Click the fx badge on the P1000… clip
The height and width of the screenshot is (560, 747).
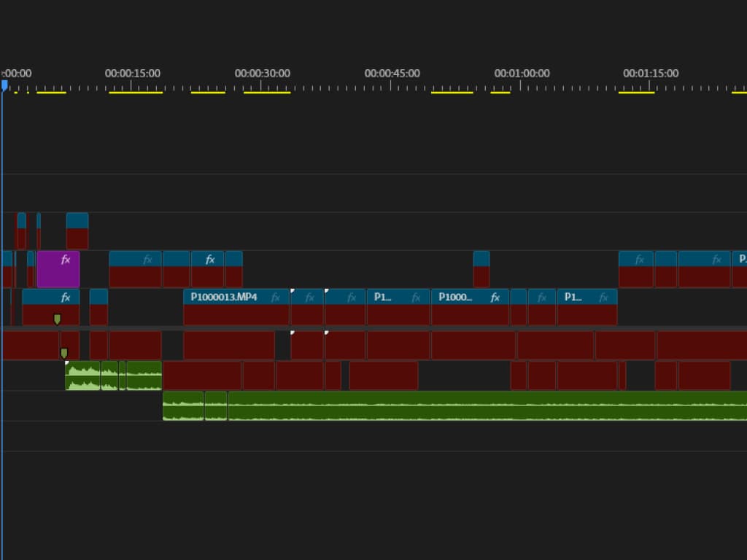tap(495, 297)
